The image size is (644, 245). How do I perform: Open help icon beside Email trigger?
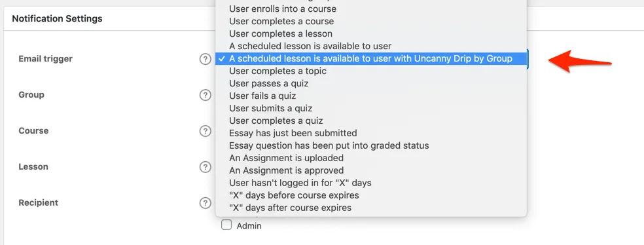tap(205, 59)
